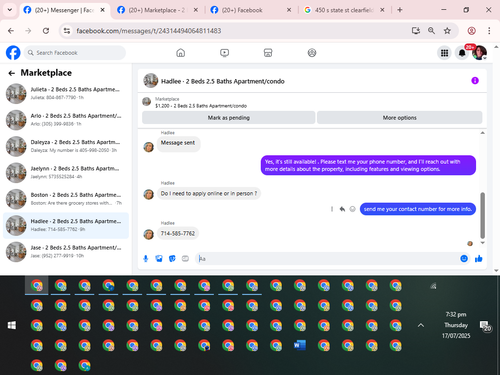Viewport: 500px width, 375px height.
Task: Open the install app icon in address bar
Action: tap(416, 31)
